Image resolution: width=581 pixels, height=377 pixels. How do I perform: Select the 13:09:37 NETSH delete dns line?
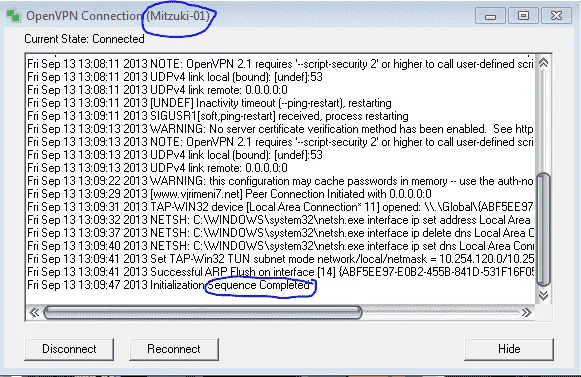(x=280, y=233)
